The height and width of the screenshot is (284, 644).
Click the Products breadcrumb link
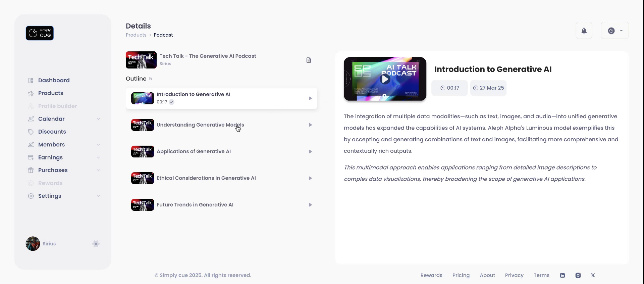[136, 35]
